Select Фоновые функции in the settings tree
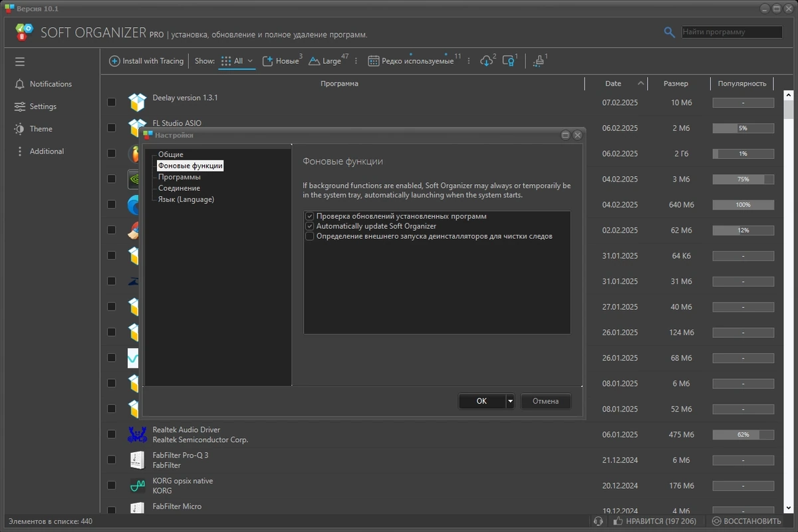Screen dimensions: 798x532 point(190,166)
